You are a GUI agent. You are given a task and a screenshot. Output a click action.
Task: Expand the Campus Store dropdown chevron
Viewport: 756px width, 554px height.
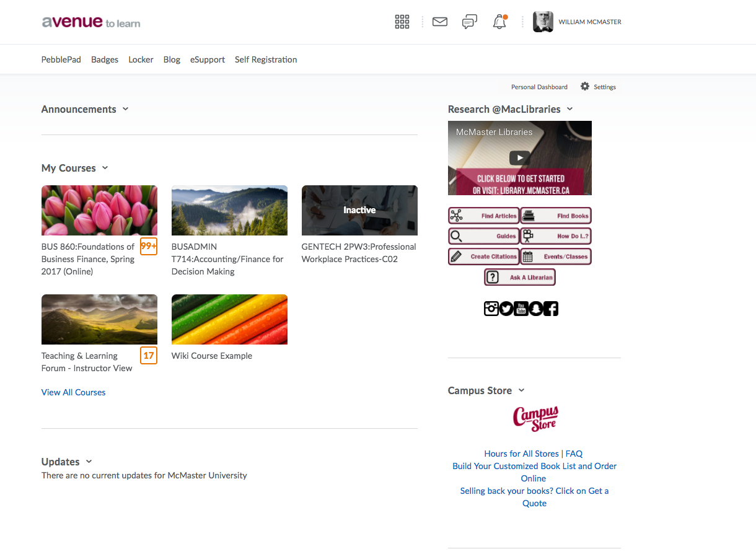coord(521,390)
